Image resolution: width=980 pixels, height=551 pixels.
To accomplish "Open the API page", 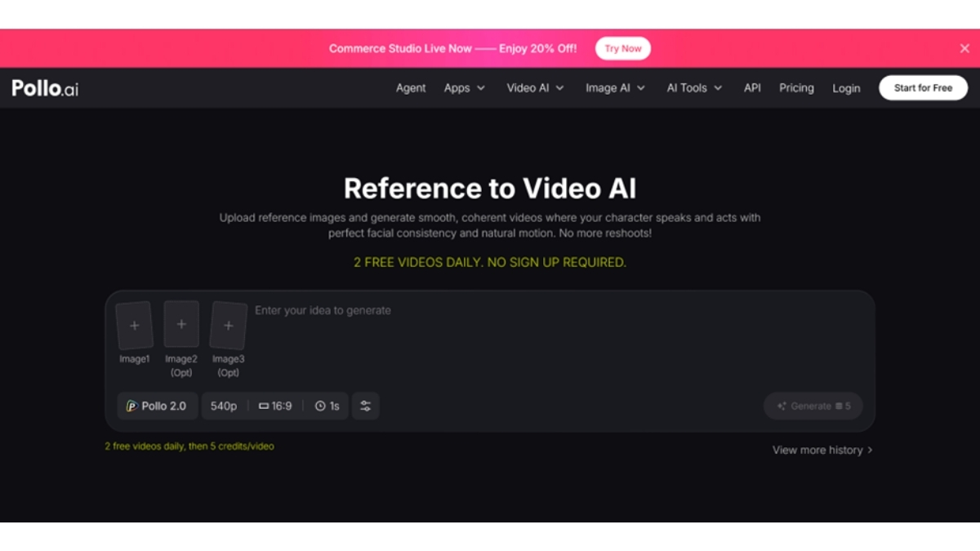I will pyautogui.click(x=752, y=88).
